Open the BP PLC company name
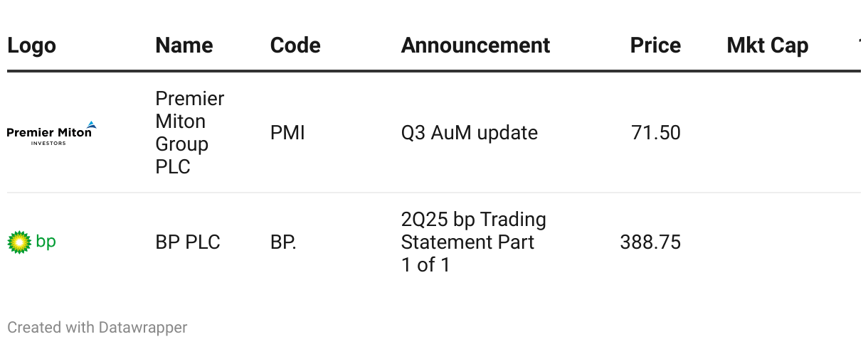The height and width of the screenshot is (344, 868). 188,242
